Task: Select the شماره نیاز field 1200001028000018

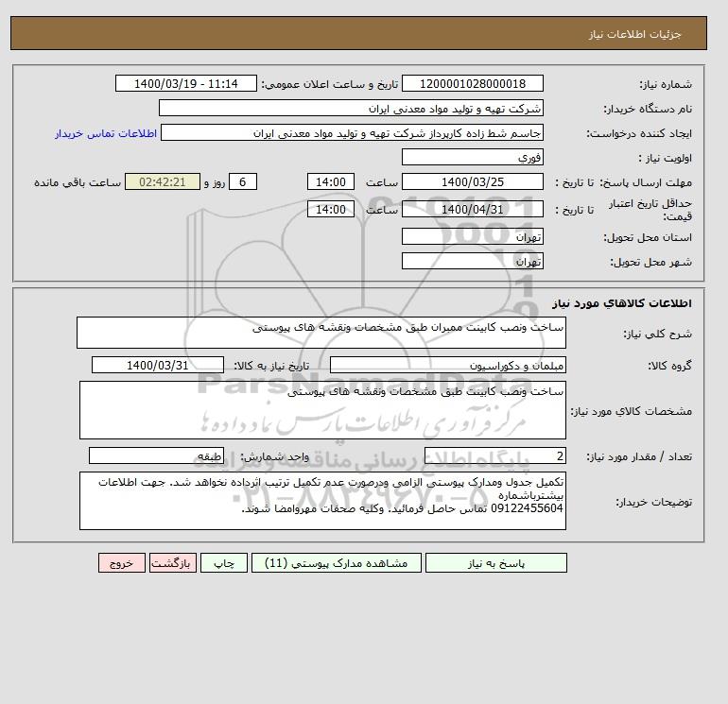Action: point(472,83)
